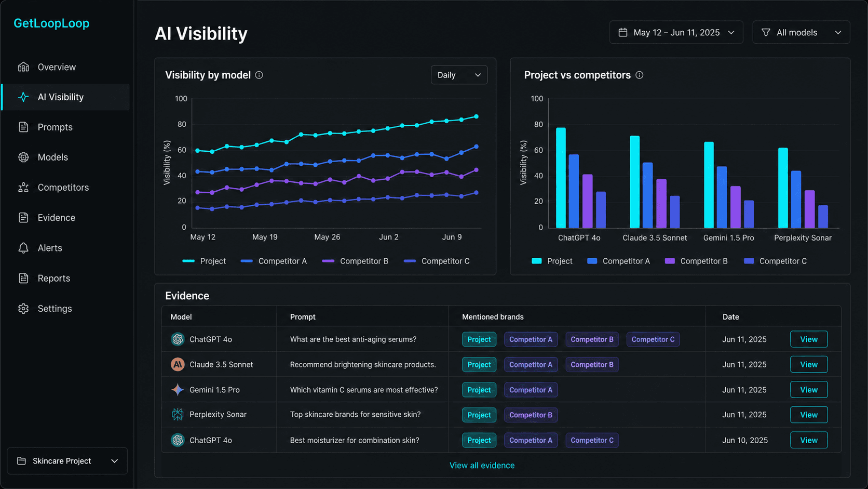868x489 pixels.
Task: Click the calendar icon in date range picker
Action: pos(623,32)
